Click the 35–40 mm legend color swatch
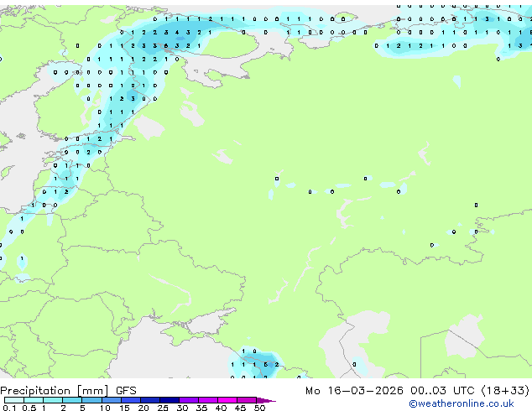The width and height of the screenshot is (532, 411). pyautogui.click(x=207, y=400)
